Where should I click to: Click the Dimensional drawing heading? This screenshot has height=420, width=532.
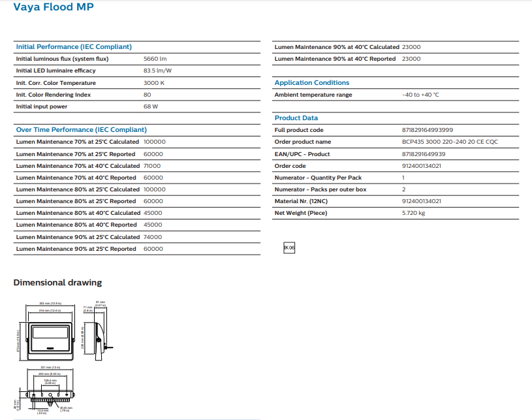click(x=57, y=282)
